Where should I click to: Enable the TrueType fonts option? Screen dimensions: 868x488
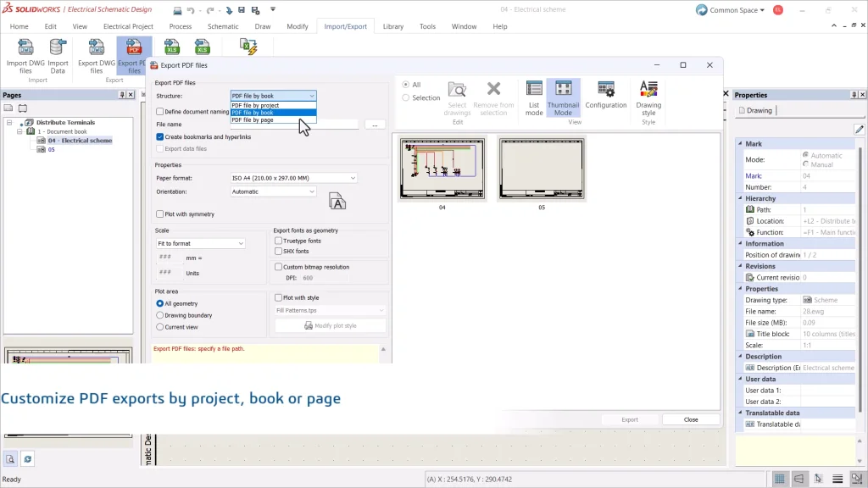[278, 240]
